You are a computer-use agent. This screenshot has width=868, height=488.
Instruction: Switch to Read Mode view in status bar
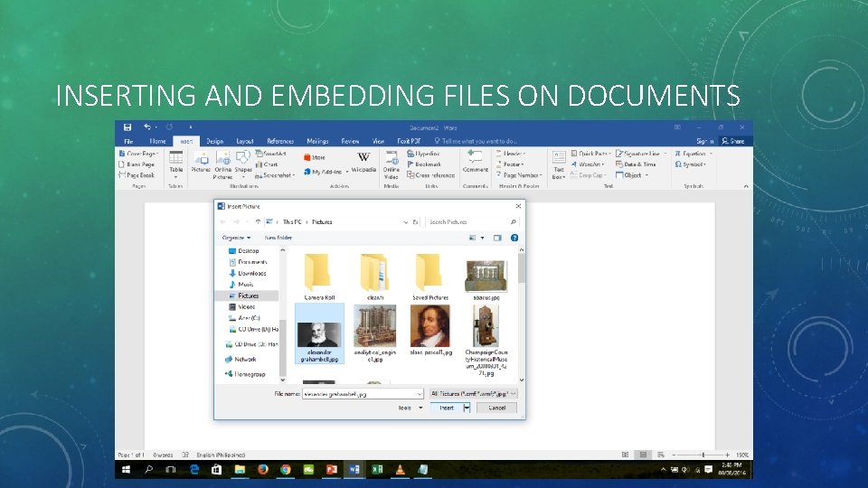(x=625, y=455)
